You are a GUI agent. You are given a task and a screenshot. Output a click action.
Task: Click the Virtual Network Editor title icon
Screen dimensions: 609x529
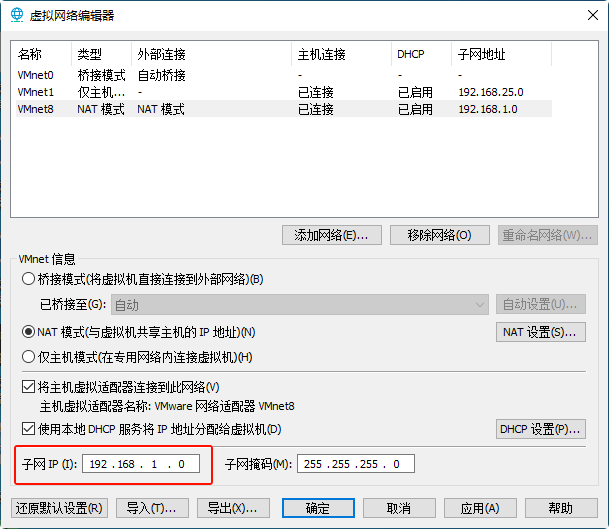[16, 15]
